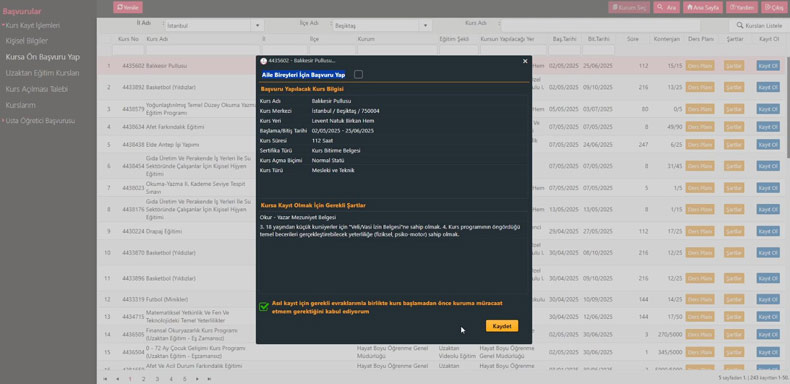This screenshot has height=384, width=790.
Task: Click the Ara search button
Action: [667, 8]
